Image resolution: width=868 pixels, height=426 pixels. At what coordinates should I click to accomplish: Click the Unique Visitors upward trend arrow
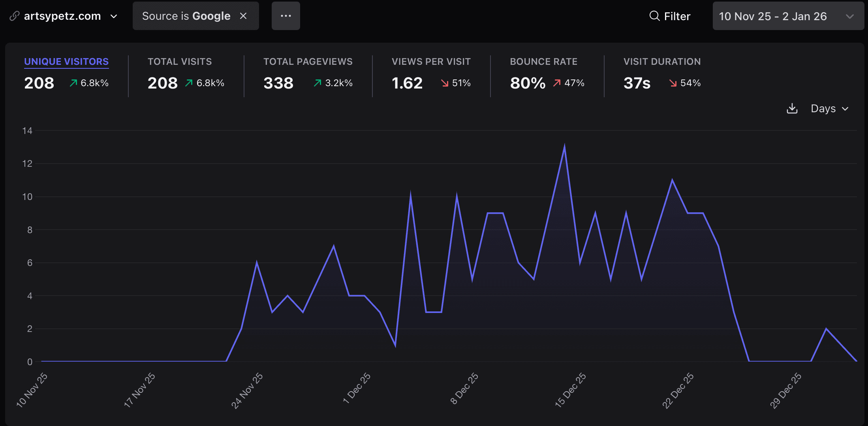pos(73,83)
